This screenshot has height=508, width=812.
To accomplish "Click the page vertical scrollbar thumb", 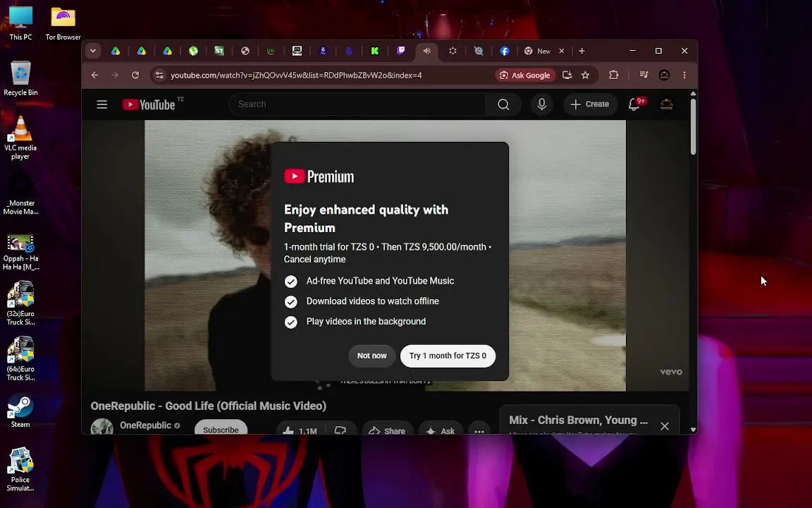I will point(694,126).
